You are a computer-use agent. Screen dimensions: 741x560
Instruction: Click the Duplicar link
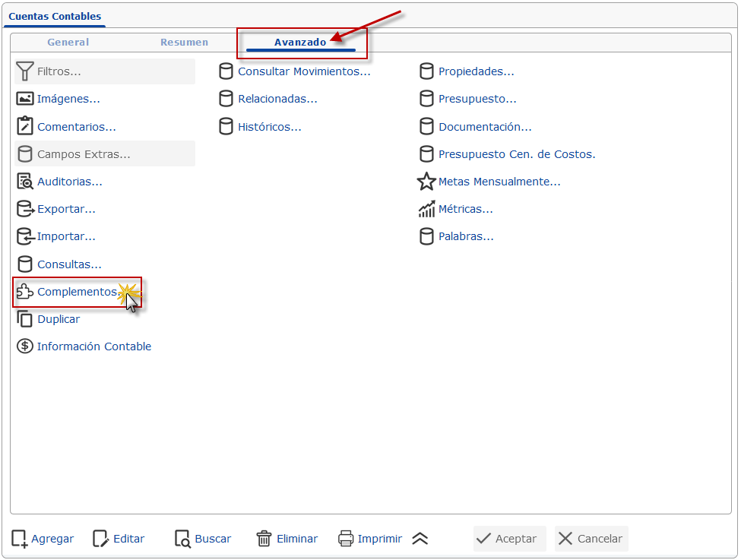click(59, 319)
